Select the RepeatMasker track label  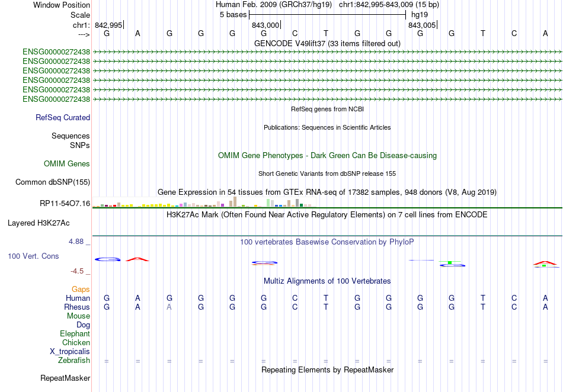(x=65, y=378)
